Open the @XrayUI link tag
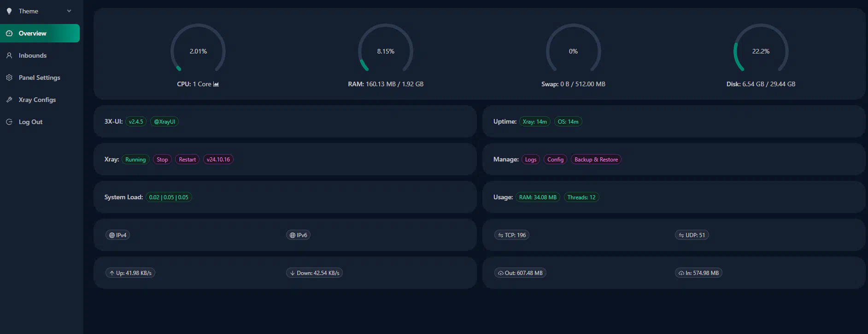868x334 pixels. 164,121
